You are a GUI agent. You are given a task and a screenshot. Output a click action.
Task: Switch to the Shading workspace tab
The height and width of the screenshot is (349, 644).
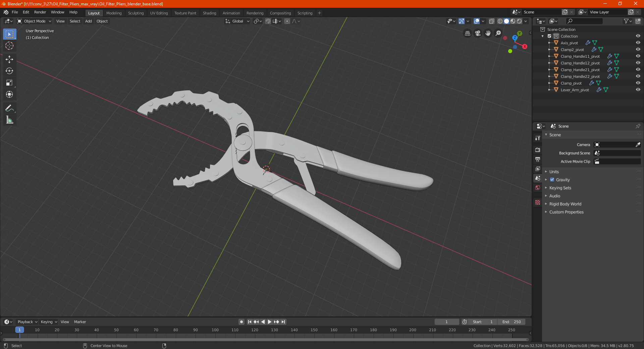tap(209, 13)
